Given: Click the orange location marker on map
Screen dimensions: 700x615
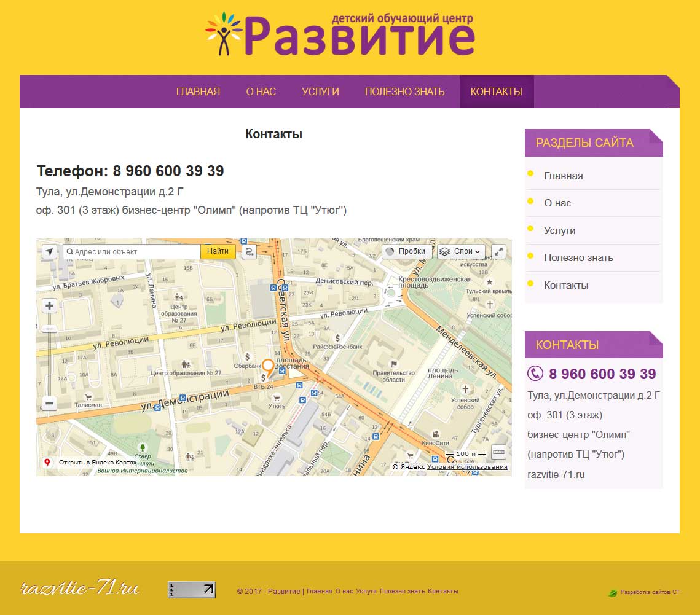Looking at the screenshot, I should pos(268,368).
